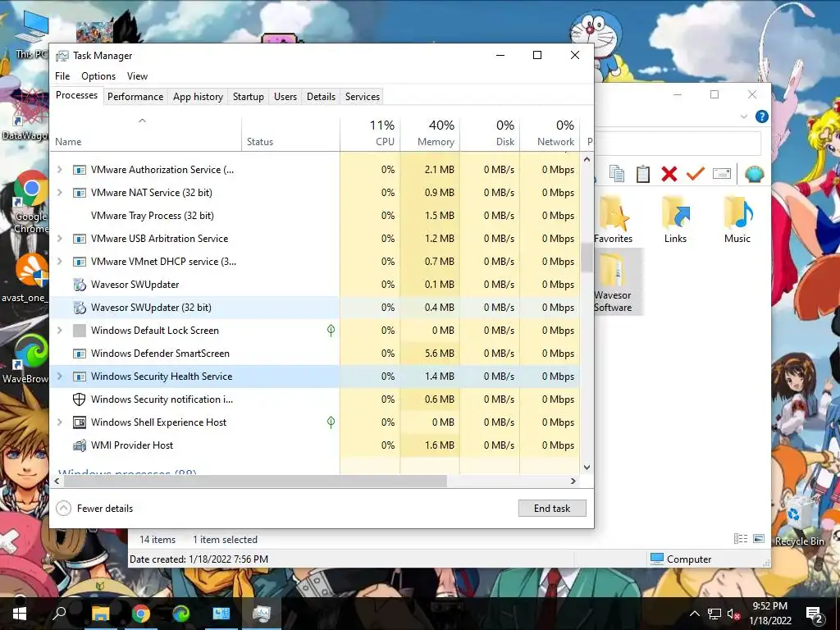Click leaf suspended icon on Shell Experience row
The width and height of the screenshot is (840, 630).
(x=331, y=422)
